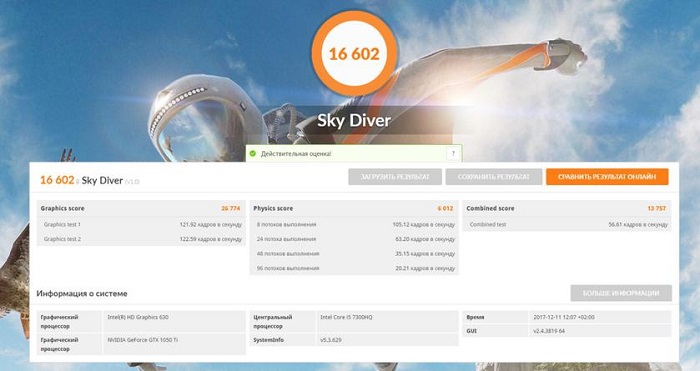Open the question mark help next to validation message
This screenshot has width=700, height=371.
click(x=453, y=154)
